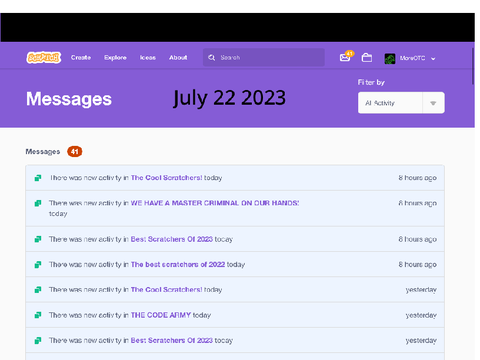Click the Scratch logo

pyautogui.click(x=44, y=58)
